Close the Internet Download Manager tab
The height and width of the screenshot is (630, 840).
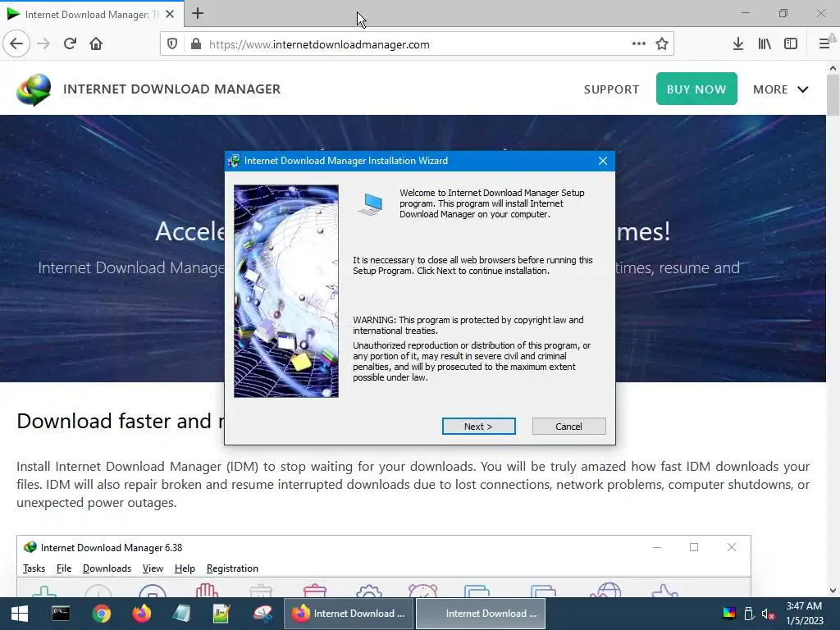pos(170,15)
